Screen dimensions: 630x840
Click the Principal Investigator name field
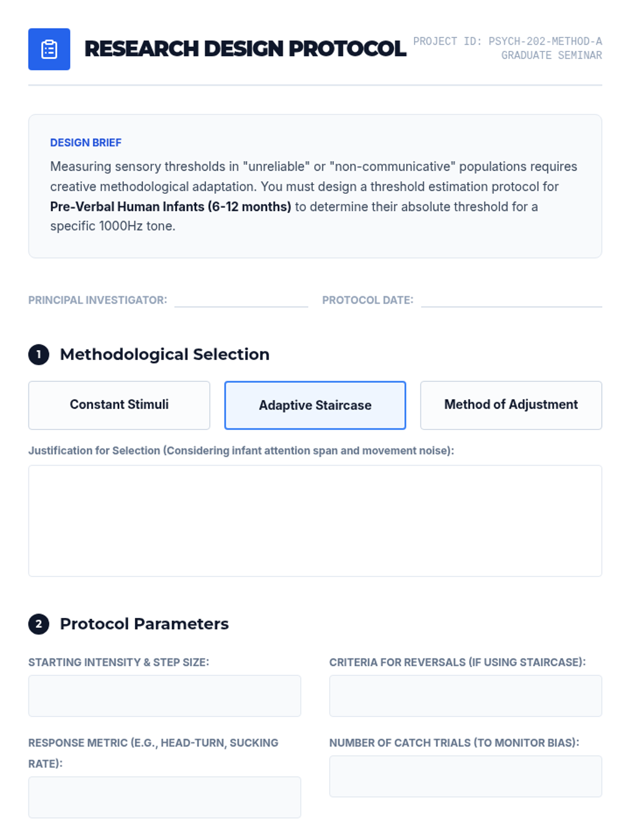point(241,300)
